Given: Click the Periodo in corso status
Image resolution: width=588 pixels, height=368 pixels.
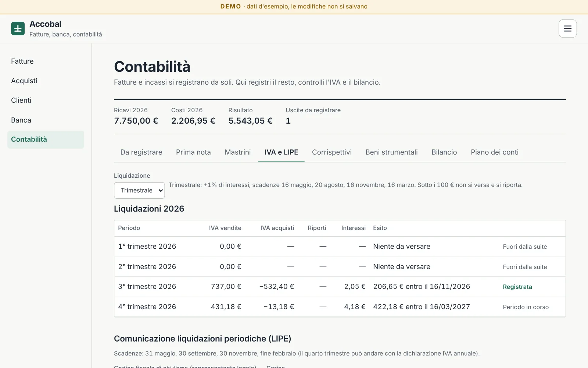Looking at the screenshot, I should coord(526,307).
